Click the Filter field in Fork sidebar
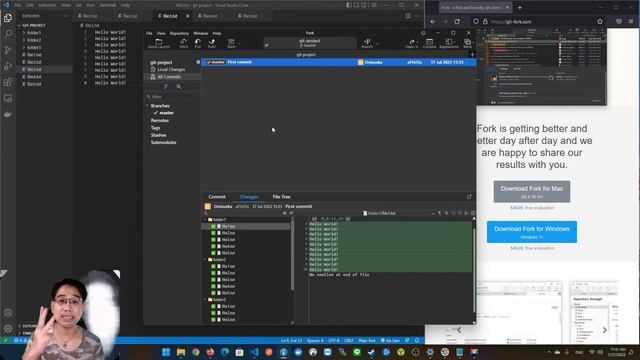This screenshot has height=360, width=640. pyautogui.click(x=173, y=97)
